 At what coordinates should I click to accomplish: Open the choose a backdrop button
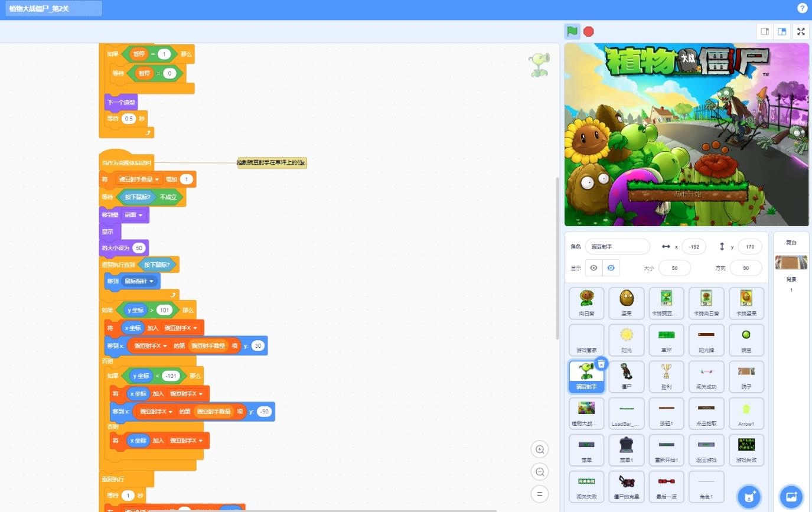(791, 496)
